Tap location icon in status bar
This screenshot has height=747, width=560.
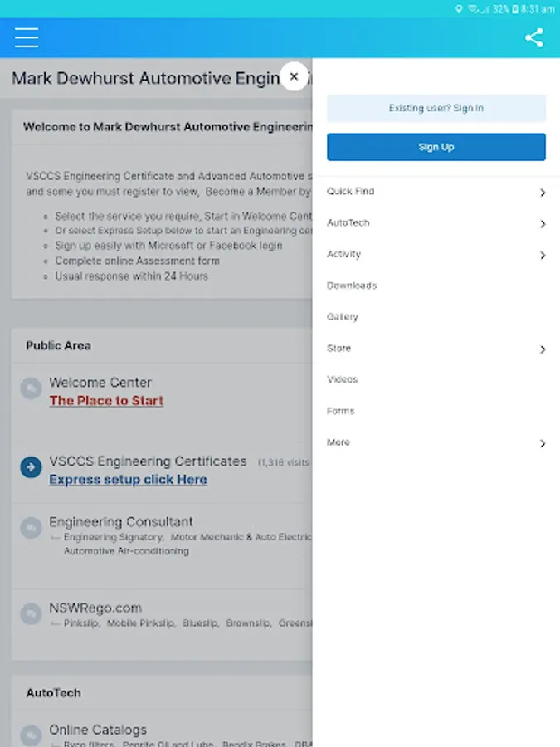tap(459, 9)
